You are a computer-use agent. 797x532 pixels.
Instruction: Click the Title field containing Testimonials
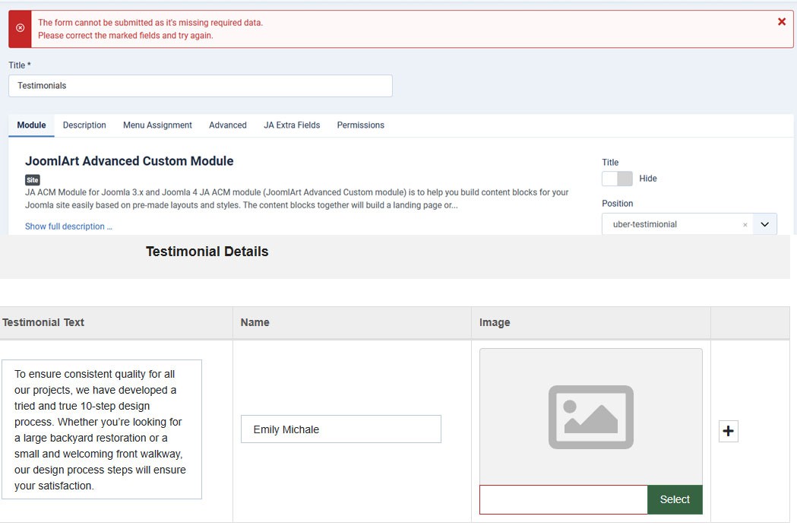[x=200, y=86]
